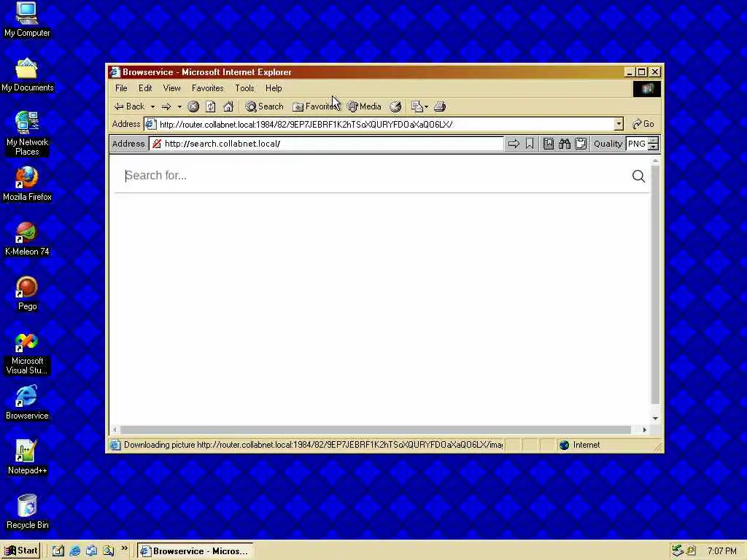Click the Browservice taskbar button
Screen dimensions: 747x560
[196, 551]
